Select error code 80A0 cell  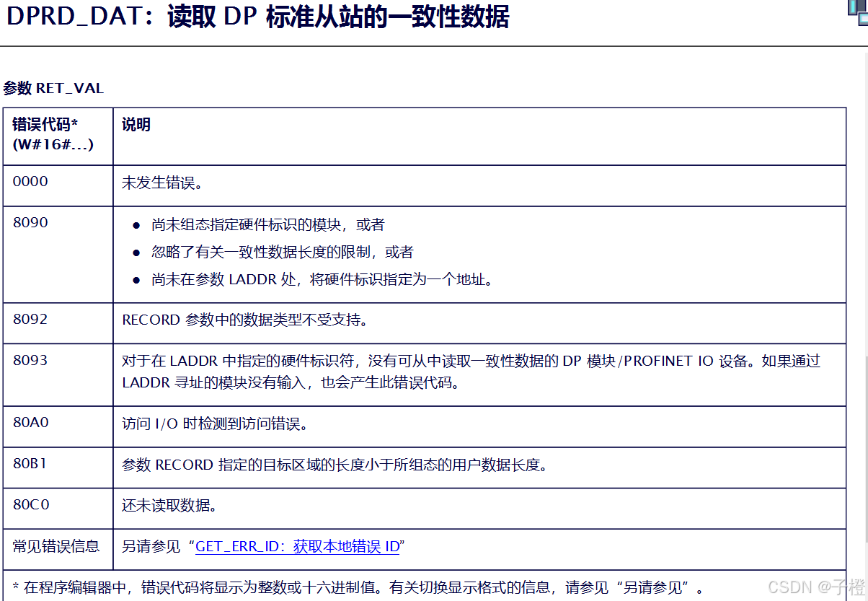pos(30,422)
